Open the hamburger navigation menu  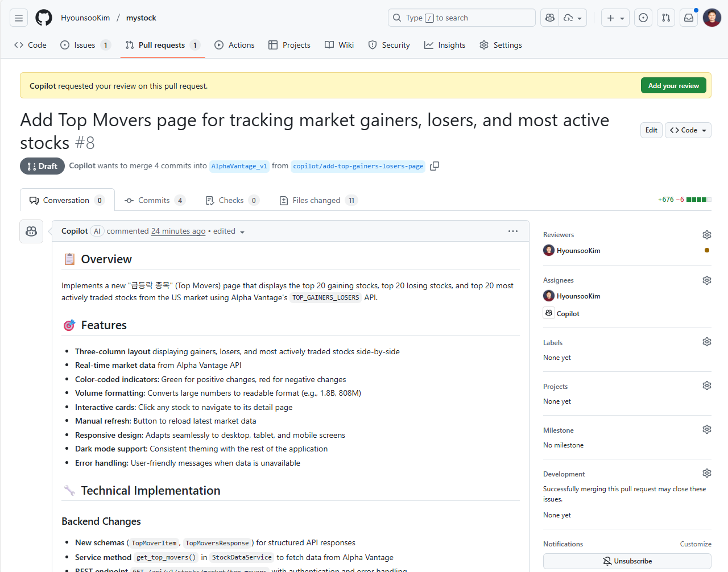click(19, 18)
